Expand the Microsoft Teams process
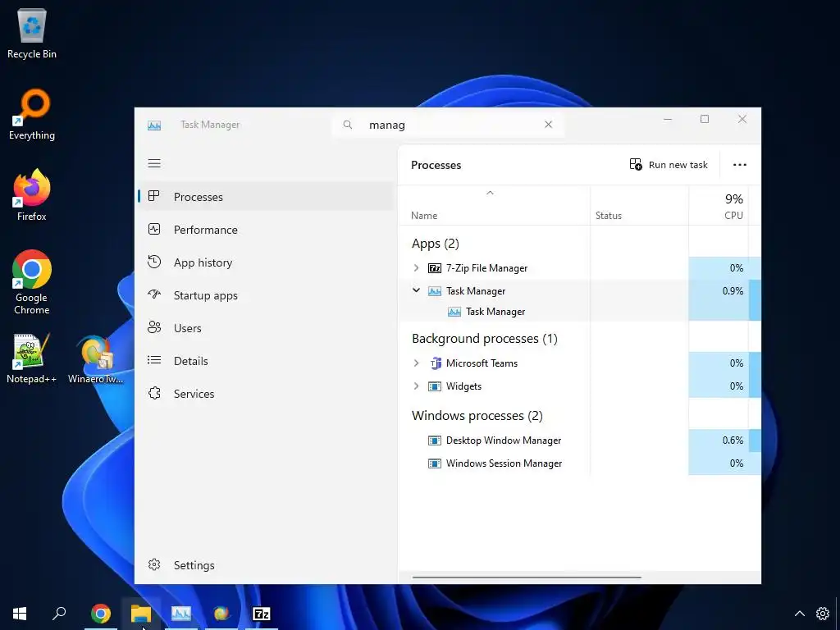840x630 pixels. pyautogui.click(x=416, y=363)
